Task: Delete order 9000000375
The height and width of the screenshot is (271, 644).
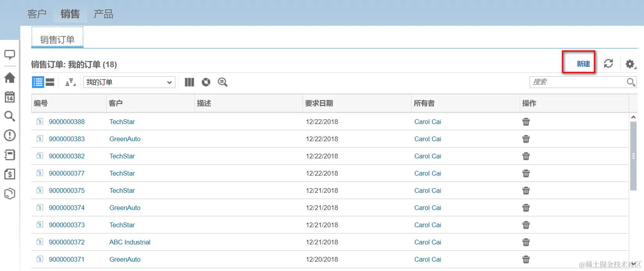Action: click(526, 190)
